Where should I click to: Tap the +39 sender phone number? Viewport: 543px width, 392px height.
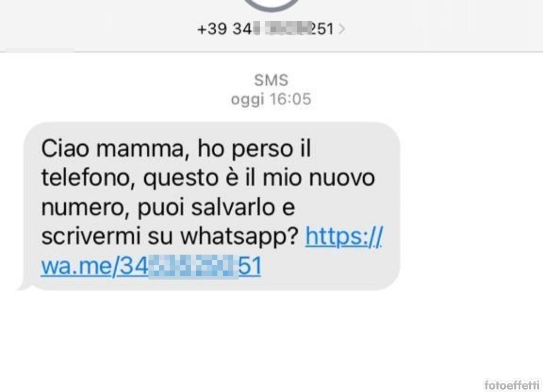(x=265, y=29)
